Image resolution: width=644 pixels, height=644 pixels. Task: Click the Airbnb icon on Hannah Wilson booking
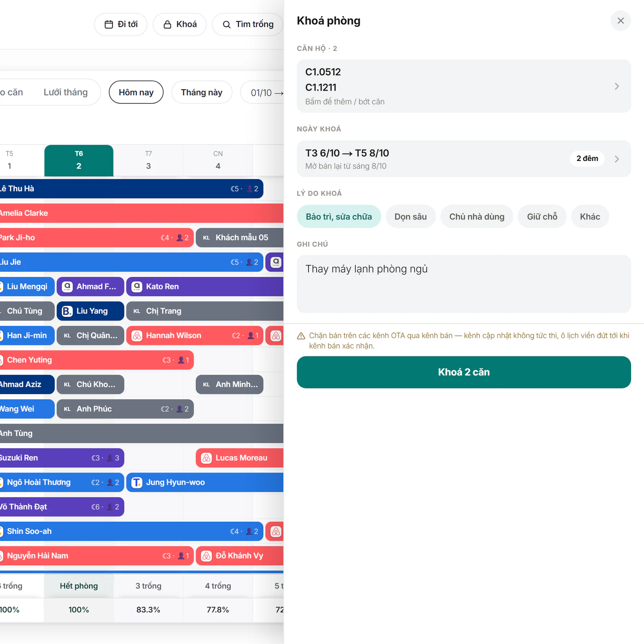click(x=137, y=336)
